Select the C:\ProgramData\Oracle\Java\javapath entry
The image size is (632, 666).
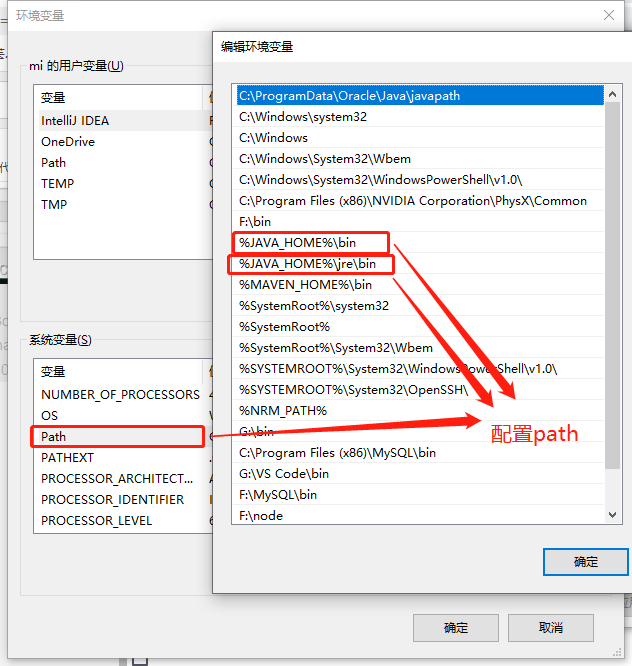[420, 96]
